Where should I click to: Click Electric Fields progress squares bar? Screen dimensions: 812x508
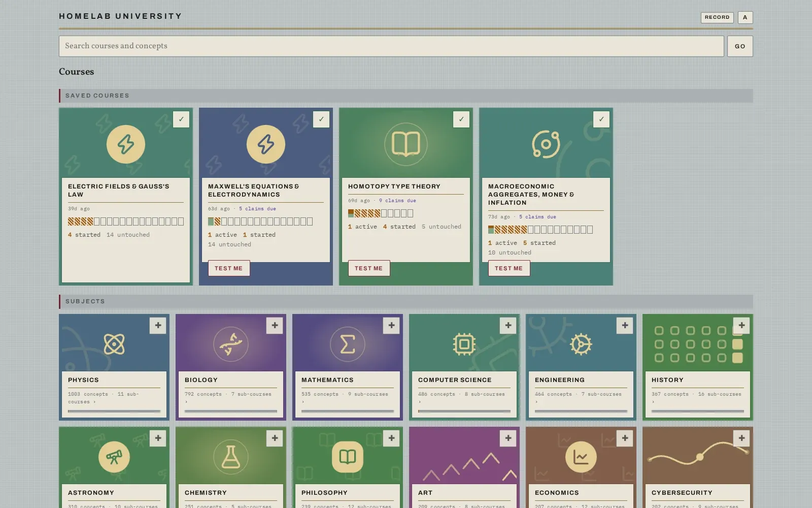tap(126, 221)
